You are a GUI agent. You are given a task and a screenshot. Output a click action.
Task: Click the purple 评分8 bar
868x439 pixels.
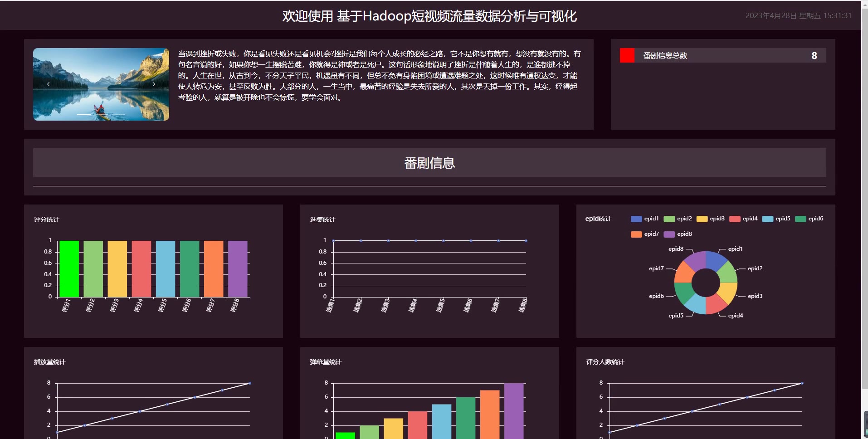[x=238, y=269]
